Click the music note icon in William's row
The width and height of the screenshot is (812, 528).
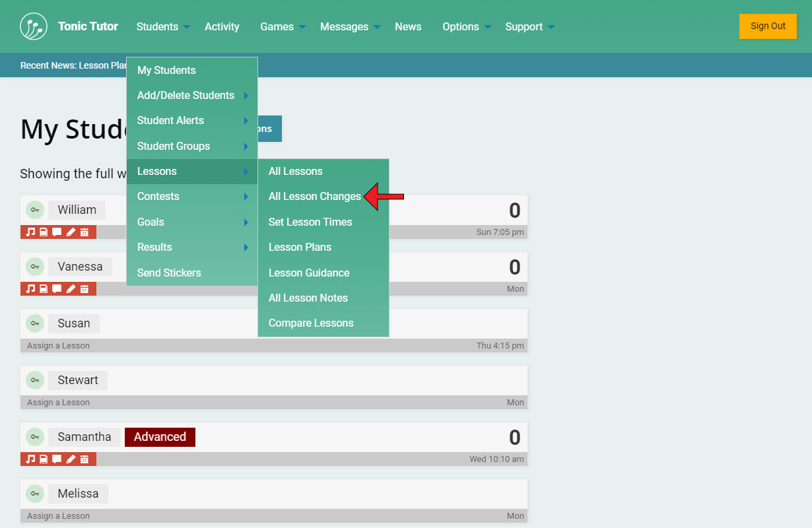point(30,232)
